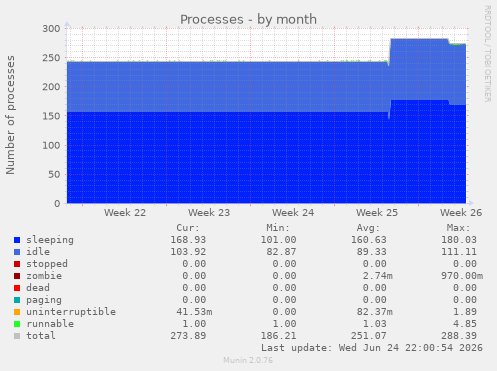
Task: Click the dead legend color swatch
Action: click(17, 288)
